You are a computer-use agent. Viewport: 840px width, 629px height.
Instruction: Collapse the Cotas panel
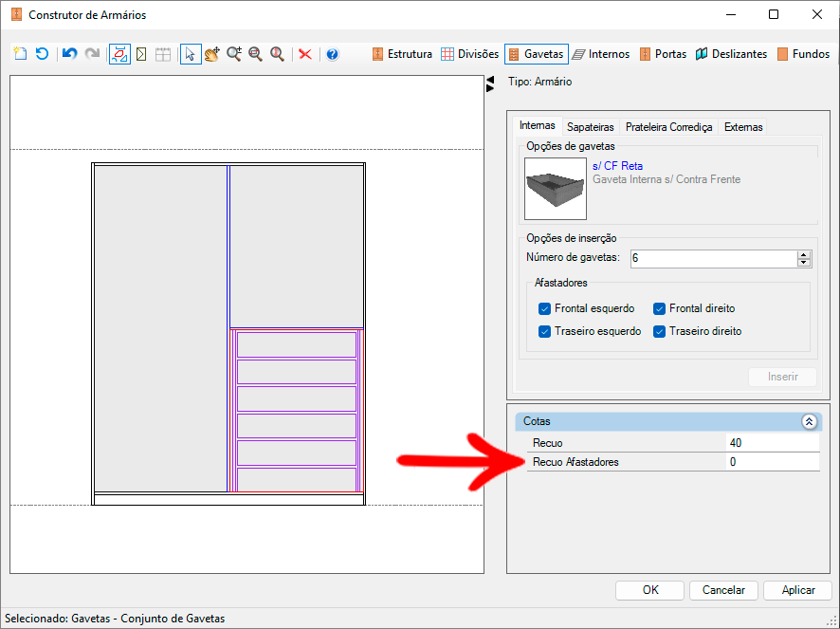tap(809, 421)
